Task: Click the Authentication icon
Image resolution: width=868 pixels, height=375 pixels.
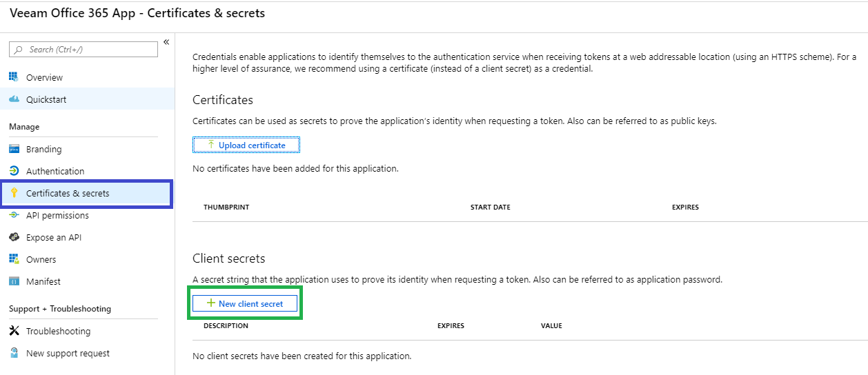Action: pyautogui.click(x=14, y=171)
